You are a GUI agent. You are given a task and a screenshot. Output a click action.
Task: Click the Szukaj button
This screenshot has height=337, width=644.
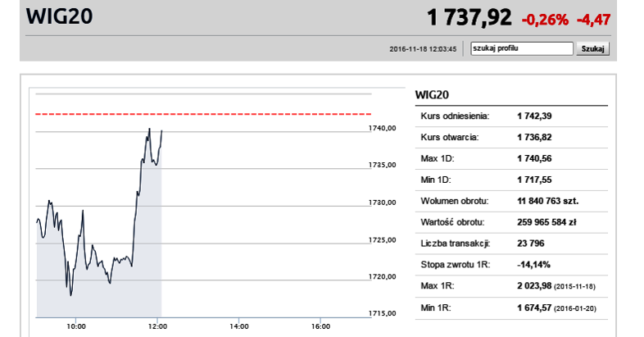point(592,48)
